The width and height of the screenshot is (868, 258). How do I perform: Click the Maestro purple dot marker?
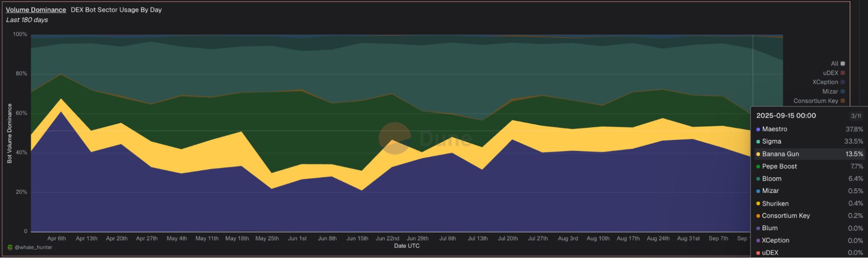pyautogui.click(x=758, y=129)
